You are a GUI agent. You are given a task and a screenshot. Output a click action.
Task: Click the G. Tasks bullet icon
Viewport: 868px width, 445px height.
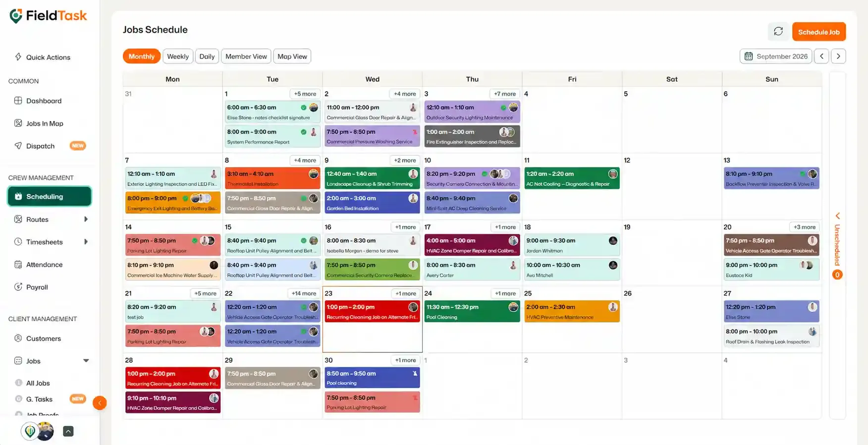tap(18, 399)
